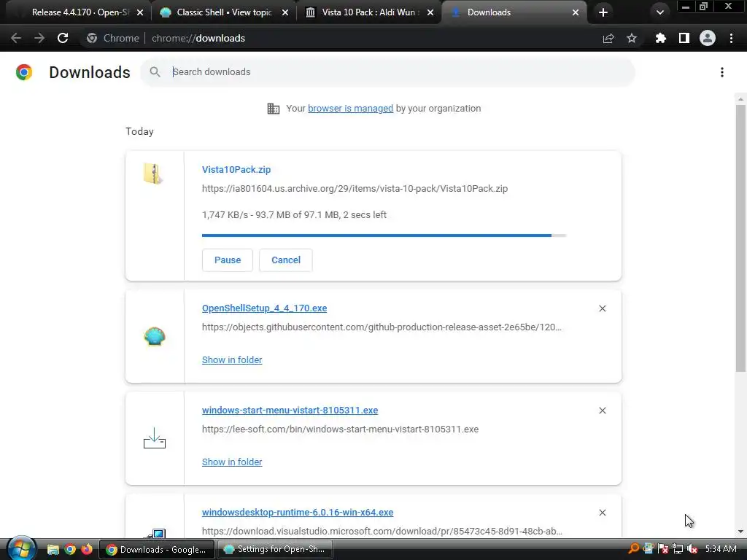Click the orange search tray icon

point(634,549)
